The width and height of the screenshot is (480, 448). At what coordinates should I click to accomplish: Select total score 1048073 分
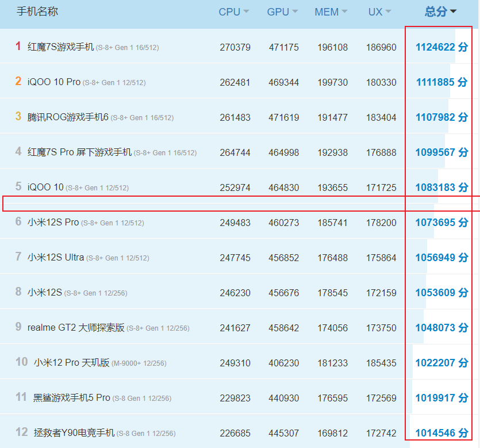click(441, 328)
